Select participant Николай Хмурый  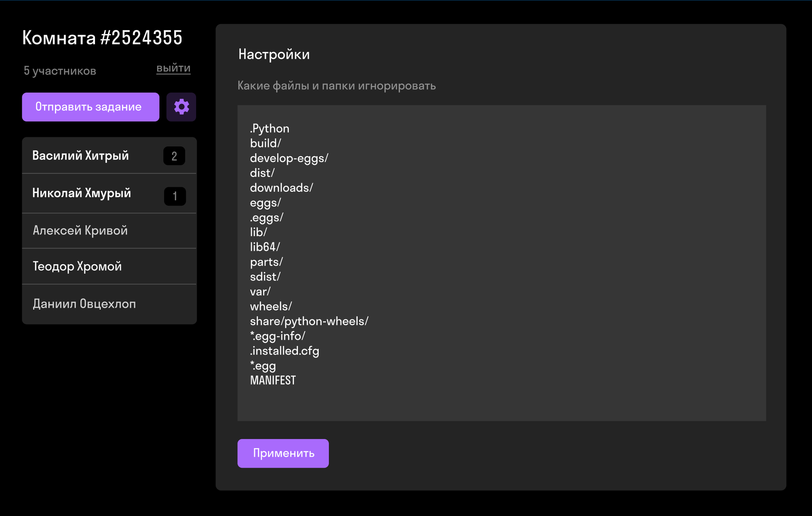(109, 193)
